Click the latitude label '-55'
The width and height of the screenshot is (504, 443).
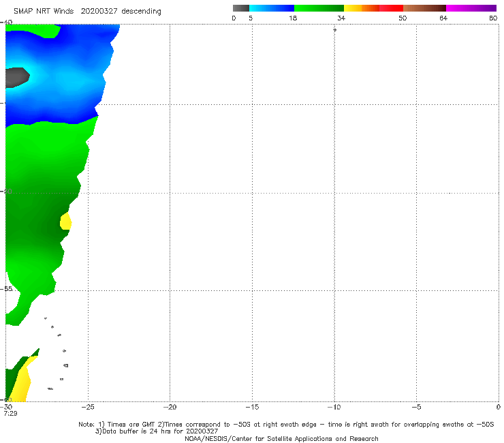click(x=7, y=289)
